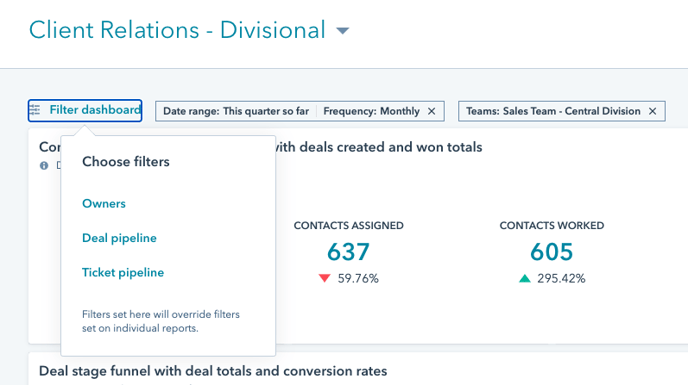Choose the Deal pipeline filter
This screenshot has width=688, height=385.
[119, 238]
